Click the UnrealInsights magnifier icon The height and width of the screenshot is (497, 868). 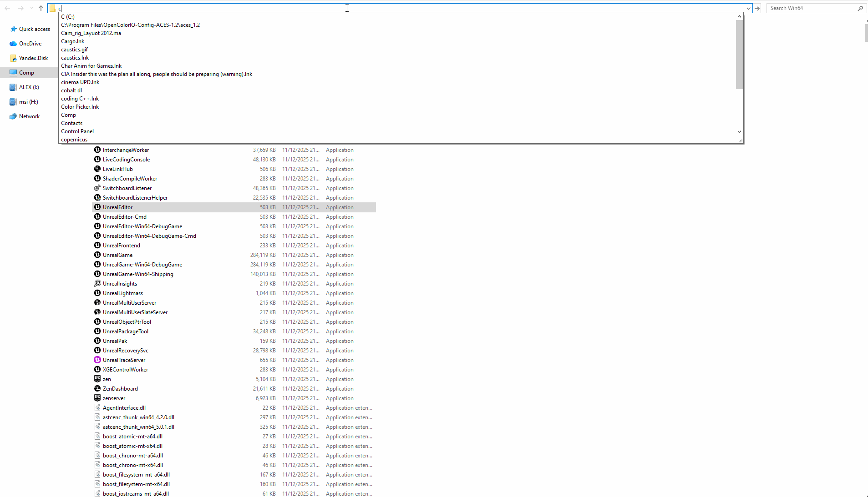tap(97, 284)
